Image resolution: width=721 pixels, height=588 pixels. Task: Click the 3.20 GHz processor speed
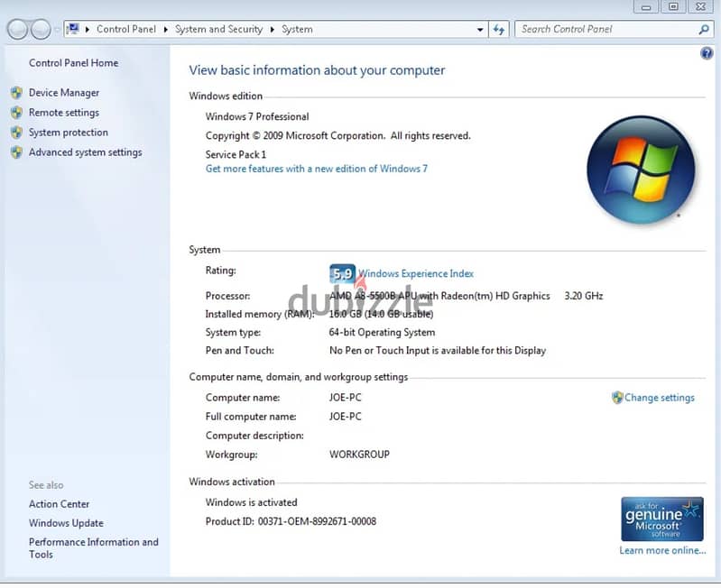584,296
